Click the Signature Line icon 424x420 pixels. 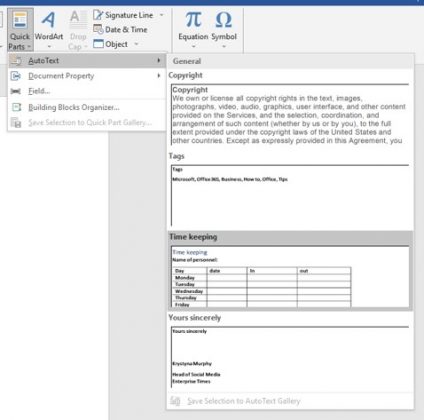[98, 15]
